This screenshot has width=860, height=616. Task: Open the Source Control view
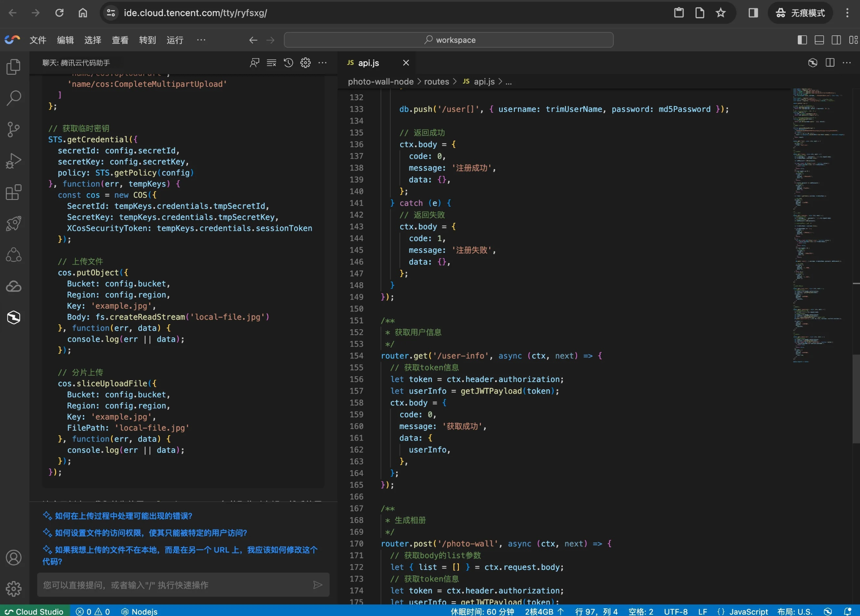click(13, 130)
